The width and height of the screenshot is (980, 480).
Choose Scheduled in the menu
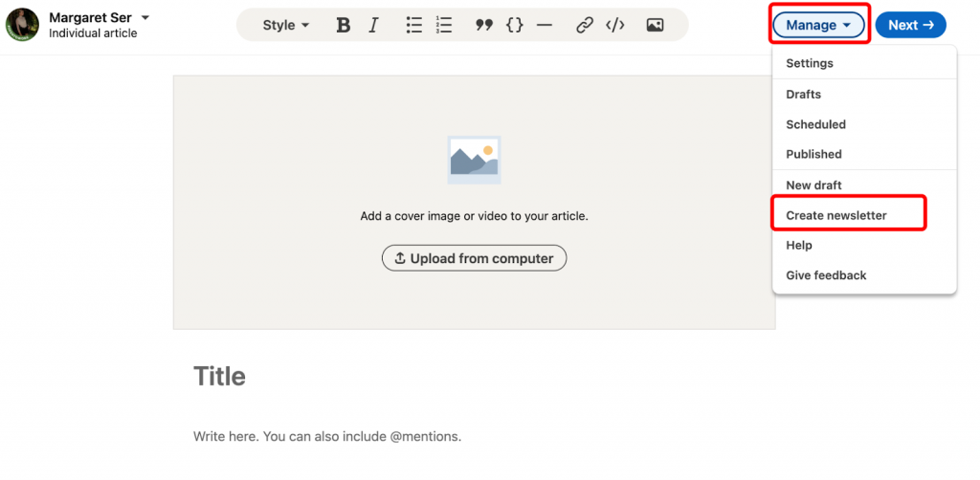tap(815, 124)
